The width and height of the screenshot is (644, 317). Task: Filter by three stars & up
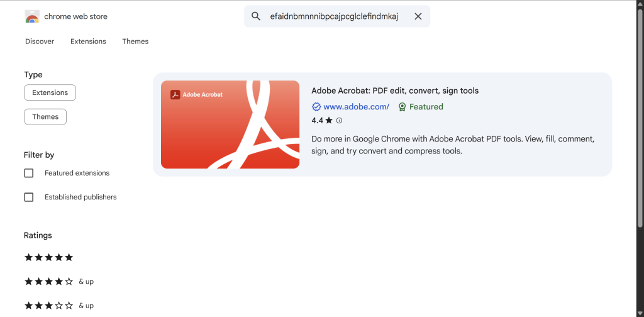(x=58, y=306)
